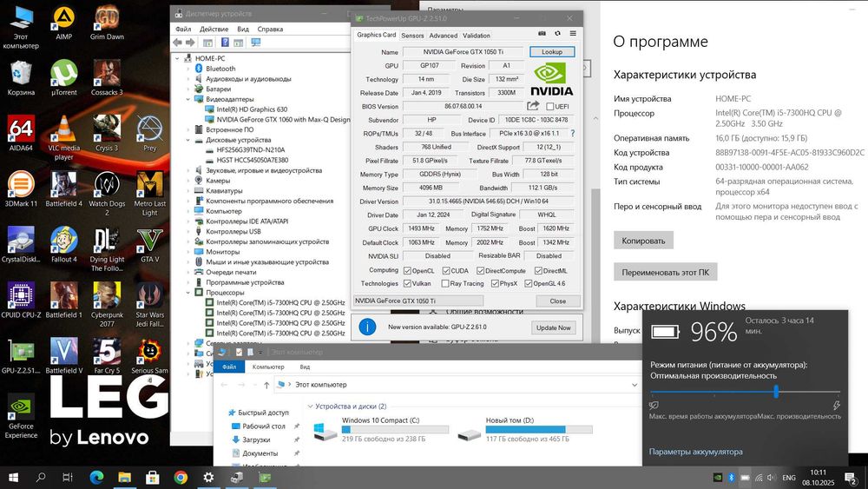Open the Справка menu in Device Manager
868x489 pixels.
[270, 29]
